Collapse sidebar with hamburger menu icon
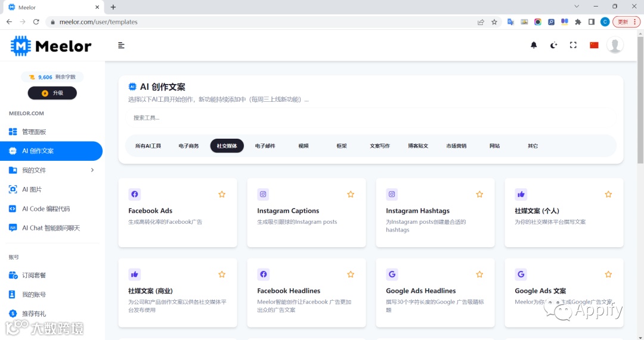Screen dimensions: 644x340 (121, 45)
